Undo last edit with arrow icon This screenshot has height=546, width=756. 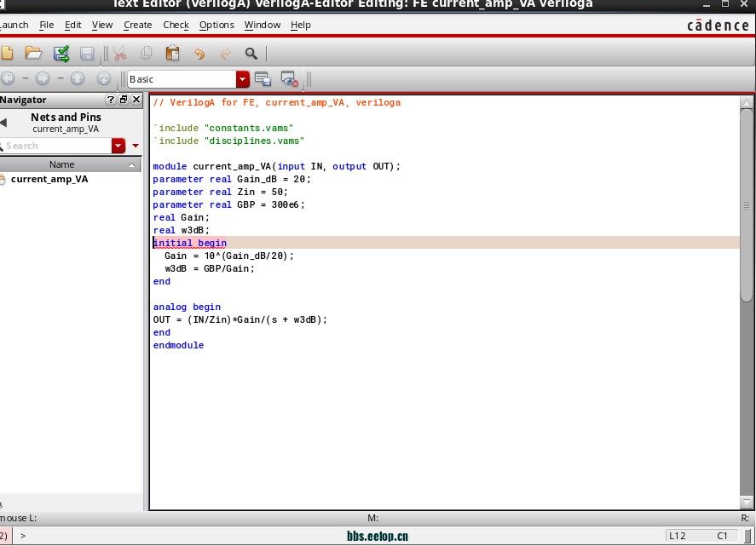(199, 54)
